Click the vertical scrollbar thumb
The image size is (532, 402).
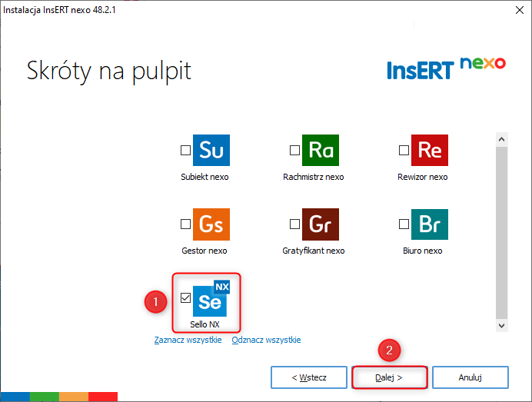502,233
